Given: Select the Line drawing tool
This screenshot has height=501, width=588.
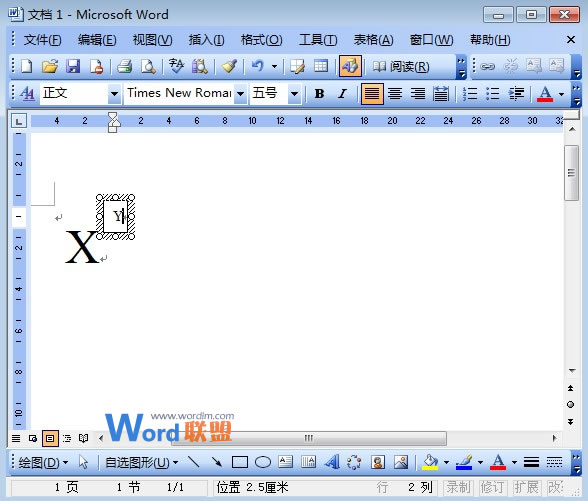Looking at the screenshot, I should (x=193, y=462).
